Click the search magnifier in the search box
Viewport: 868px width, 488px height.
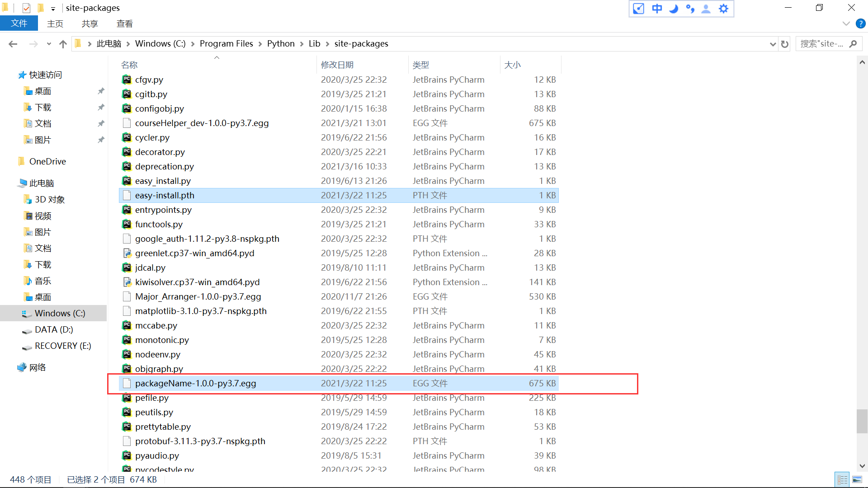[854, 43]
